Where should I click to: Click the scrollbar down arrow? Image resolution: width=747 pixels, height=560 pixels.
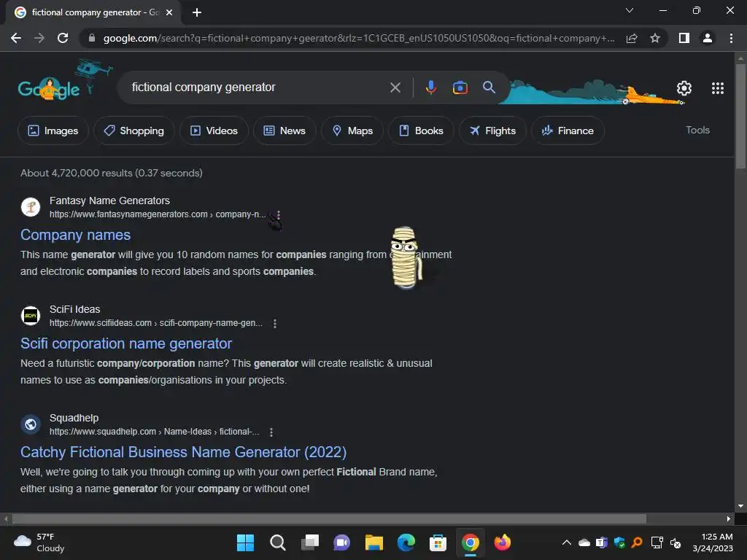point(740,506)
